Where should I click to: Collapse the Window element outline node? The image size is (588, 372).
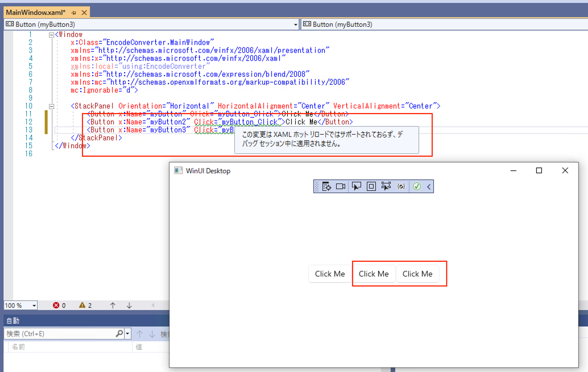point(51,35)
